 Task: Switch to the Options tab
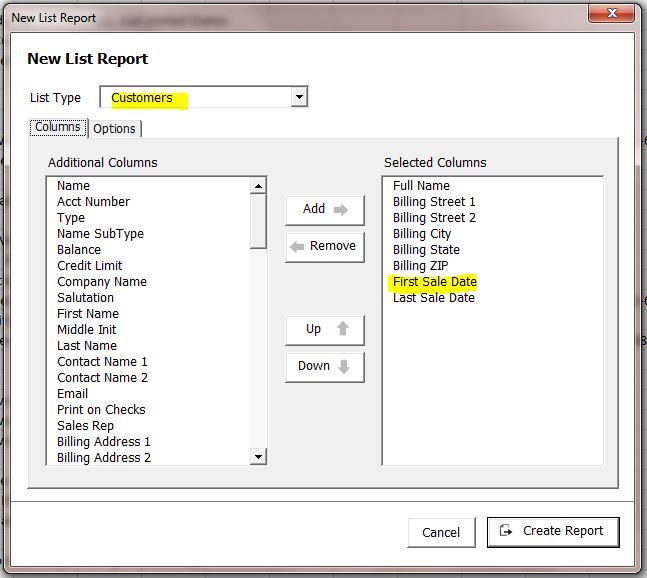[115, 129]
